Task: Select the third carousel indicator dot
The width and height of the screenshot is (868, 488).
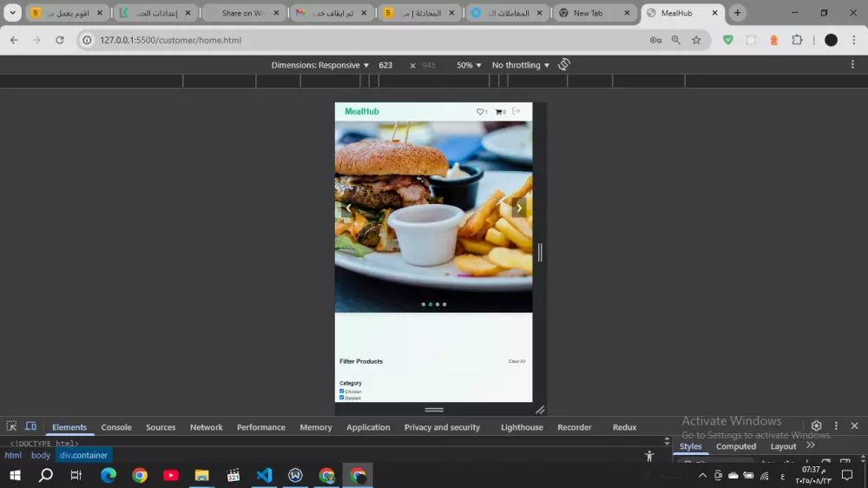Action: [x=437, y=304]
